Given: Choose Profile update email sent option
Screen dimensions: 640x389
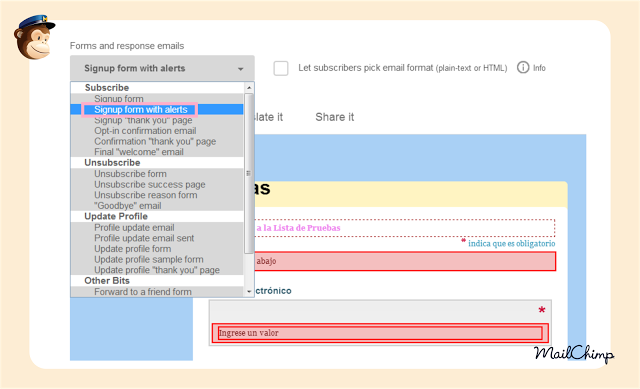Looking at the screenshot, I should click(x=157, y=238).
